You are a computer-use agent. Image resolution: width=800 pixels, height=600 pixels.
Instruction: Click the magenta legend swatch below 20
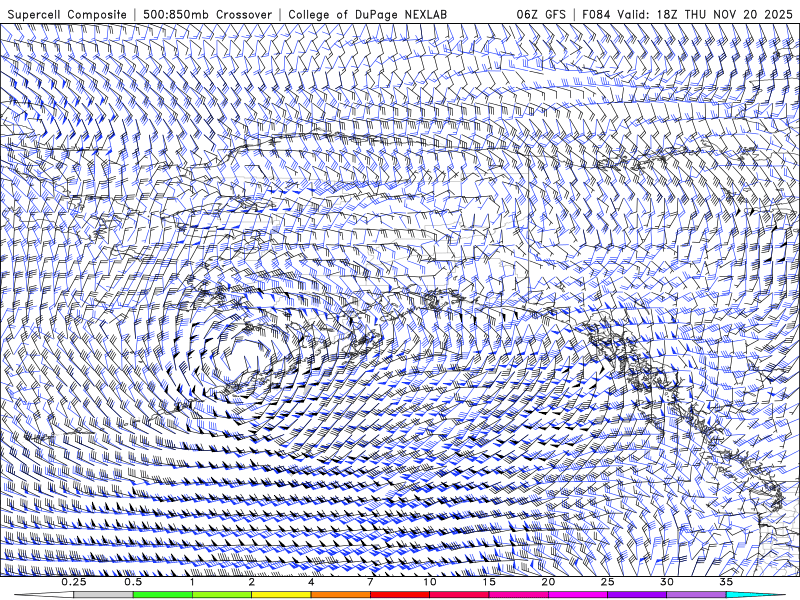click(x=578, y=595)
